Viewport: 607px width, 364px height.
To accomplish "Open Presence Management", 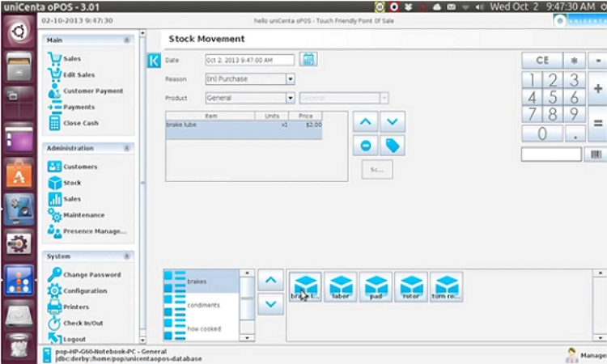I will point(87,231).
